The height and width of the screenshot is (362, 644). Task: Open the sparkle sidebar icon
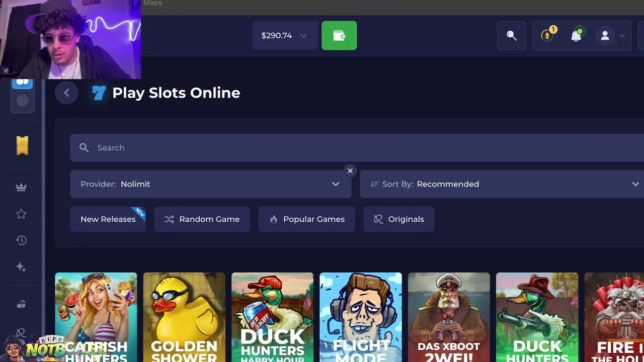click(21, 267)
